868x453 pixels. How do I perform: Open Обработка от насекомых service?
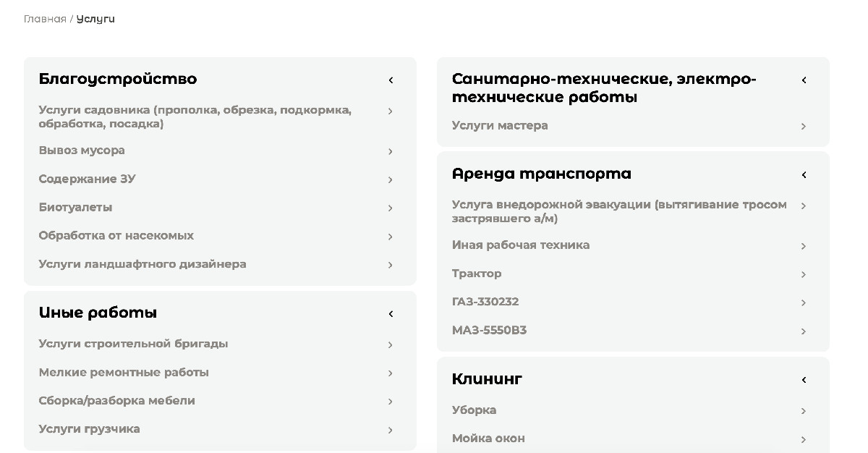[116, 236]
